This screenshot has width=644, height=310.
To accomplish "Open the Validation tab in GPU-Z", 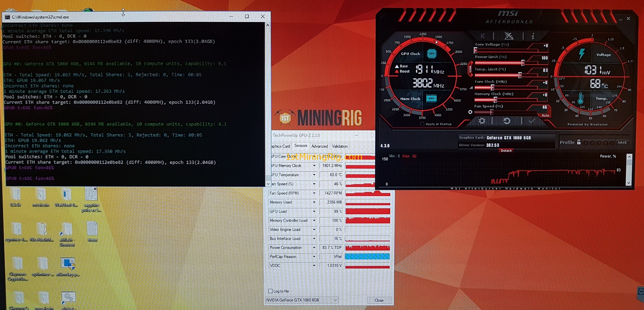I will click(x=340, y=146).
